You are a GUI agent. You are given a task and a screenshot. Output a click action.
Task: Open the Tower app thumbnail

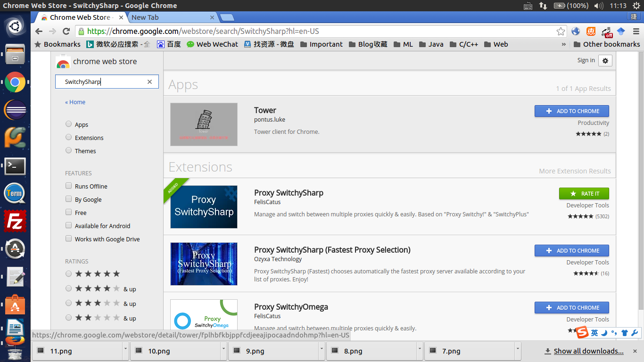pyautogui.click(x=204, y=124)
